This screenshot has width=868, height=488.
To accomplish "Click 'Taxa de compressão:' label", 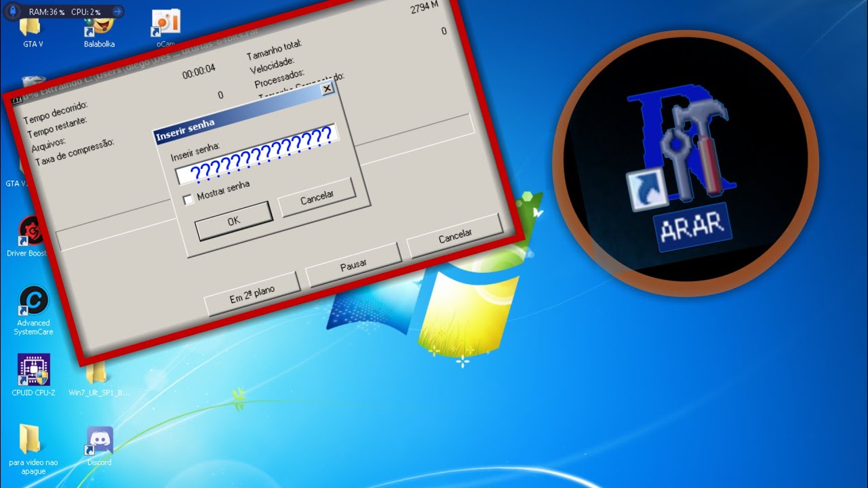I will pyautogui.click(x=75, y=152).
